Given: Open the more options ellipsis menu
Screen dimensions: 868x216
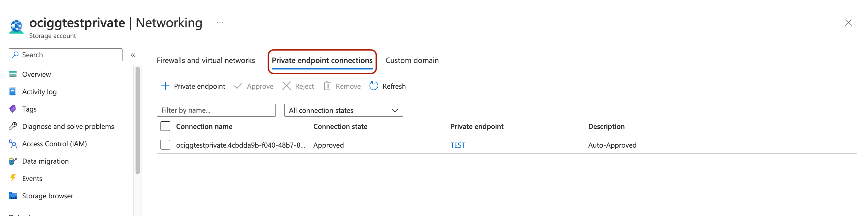Looking at the screenshot, I should (x=220, y=23).
